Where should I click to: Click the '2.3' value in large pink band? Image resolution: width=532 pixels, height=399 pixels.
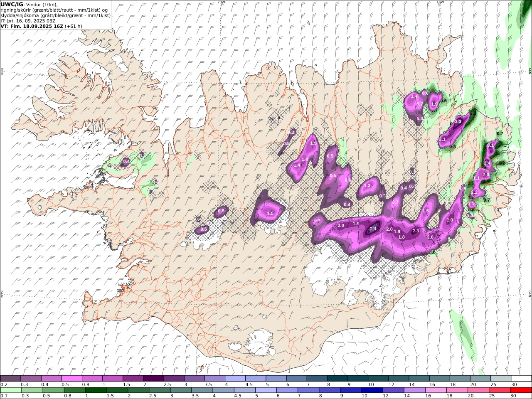click(x=416, y=231)
